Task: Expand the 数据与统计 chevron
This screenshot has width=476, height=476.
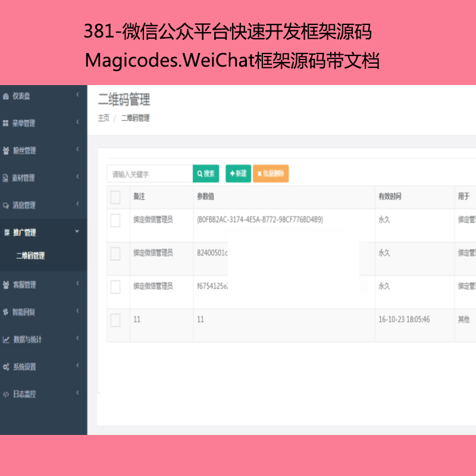Action: point(77,338)
